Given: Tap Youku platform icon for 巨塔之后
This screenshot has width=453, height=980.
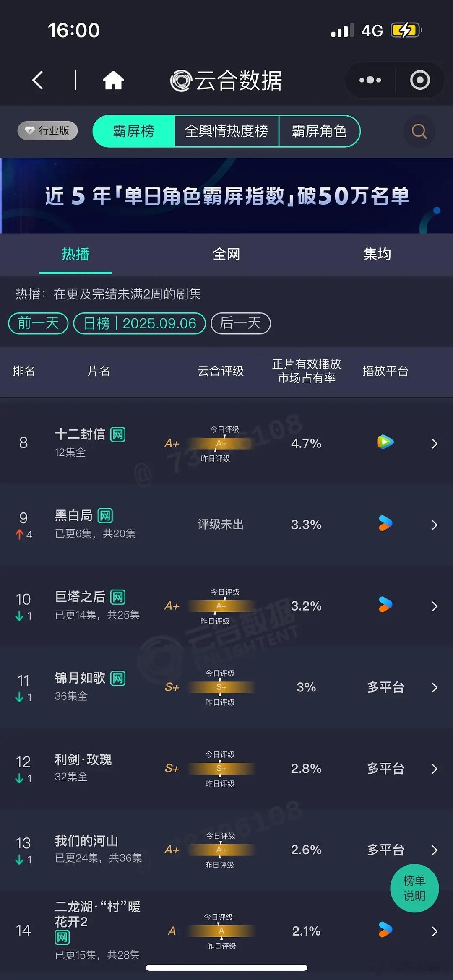Looking at the screenshot, I should (x=385, y=605).
